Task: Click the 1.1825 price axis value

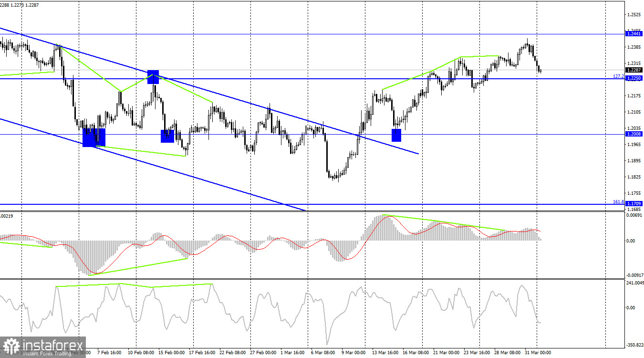Action: pyautogui.click(x=634, y=177)
